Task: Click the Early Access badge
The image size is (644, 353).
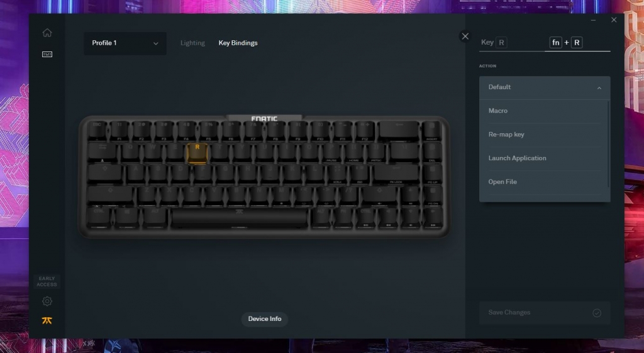Action: 47,281
